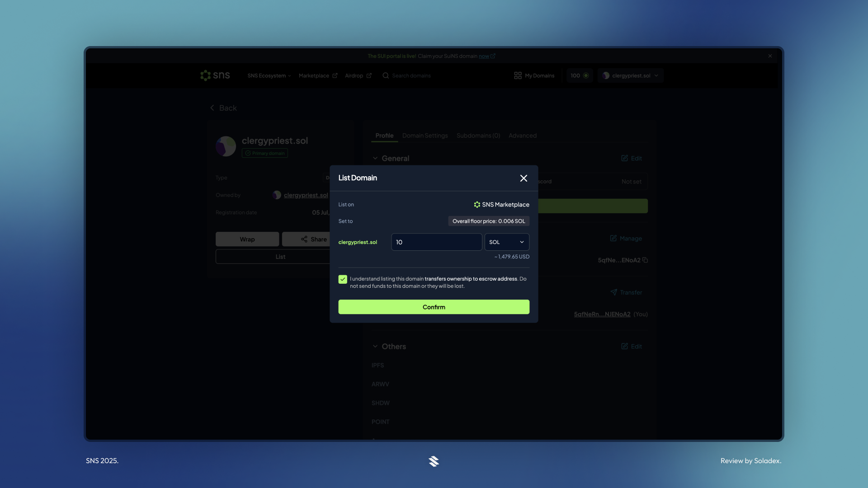Collapse the Others section chevron
868x488 pixels.
pos(375,347)
